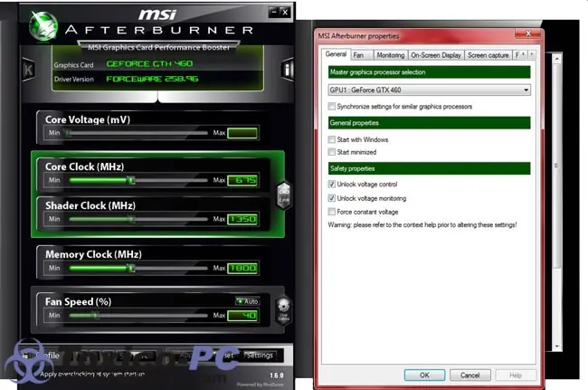Enable Start minimized checkbox
This screenshot has width=588, height=390.
(331, 152)
